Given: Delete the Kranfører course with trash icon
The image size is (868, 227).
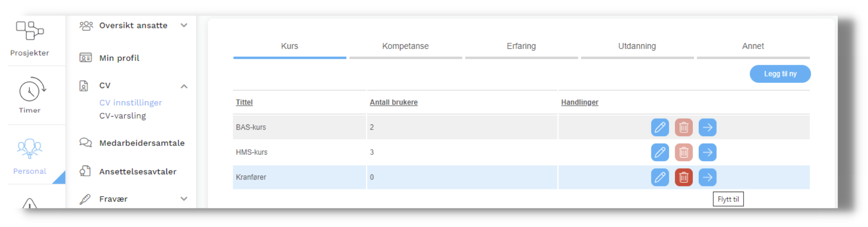Looking at the screenshot, I should click(683, 177).
